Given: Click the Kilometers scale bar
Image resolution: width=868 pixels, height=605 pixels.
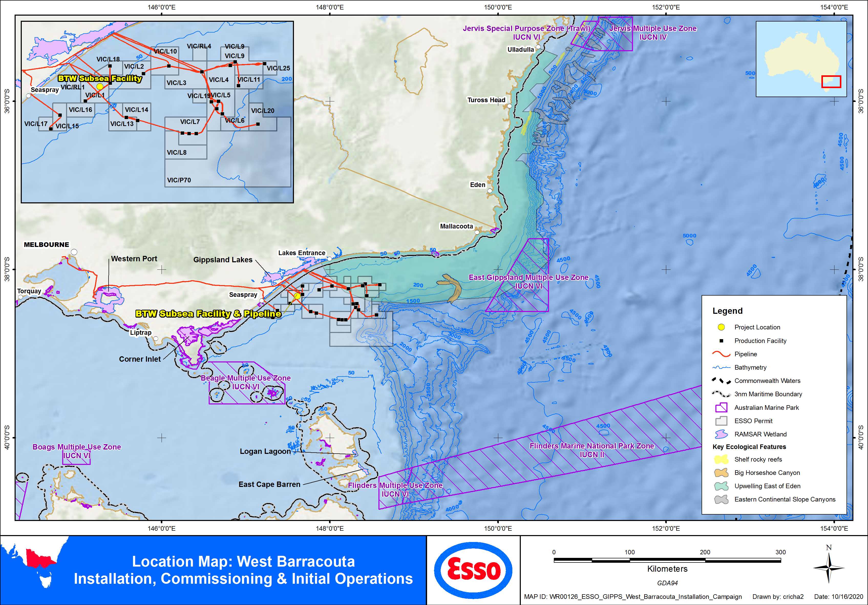Looking at the screenshot, I should (x=667, y=560).
